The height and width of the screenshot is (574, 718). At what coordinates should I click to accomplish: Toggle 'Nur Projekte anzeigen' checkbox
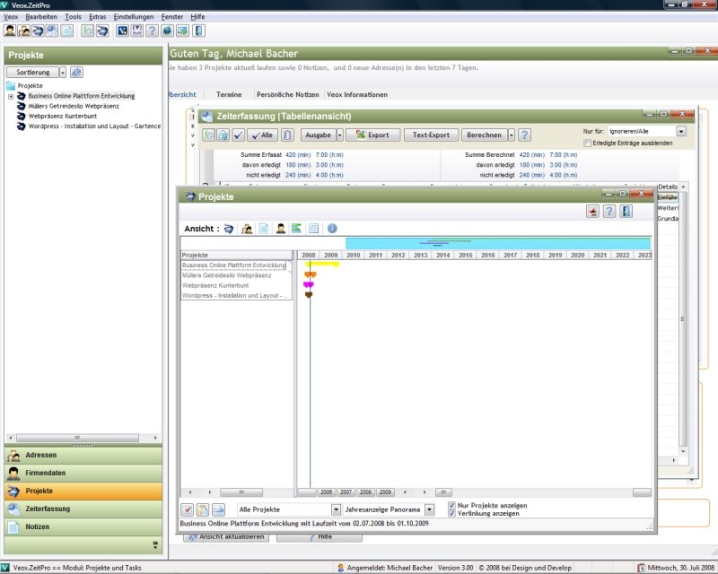click(x=452, y=506)
